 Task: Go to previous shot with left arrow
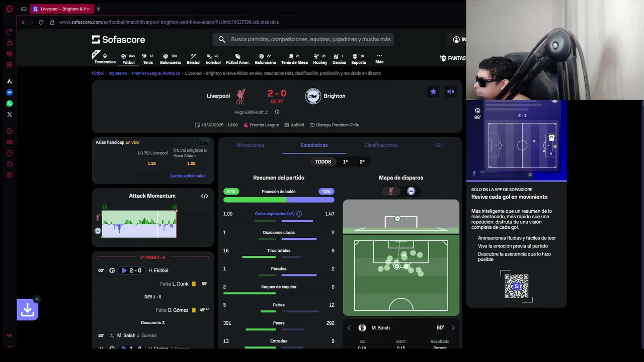[349, 328]
